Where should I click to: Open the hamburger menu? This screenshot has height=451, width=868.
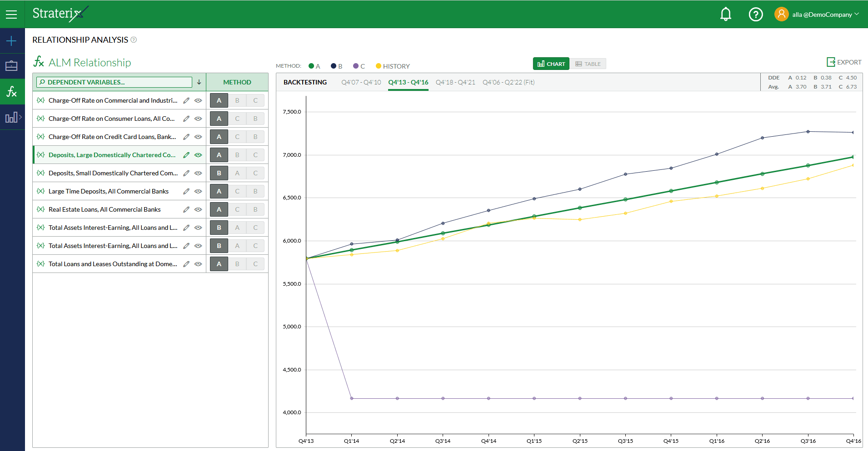tap(11, 15)
